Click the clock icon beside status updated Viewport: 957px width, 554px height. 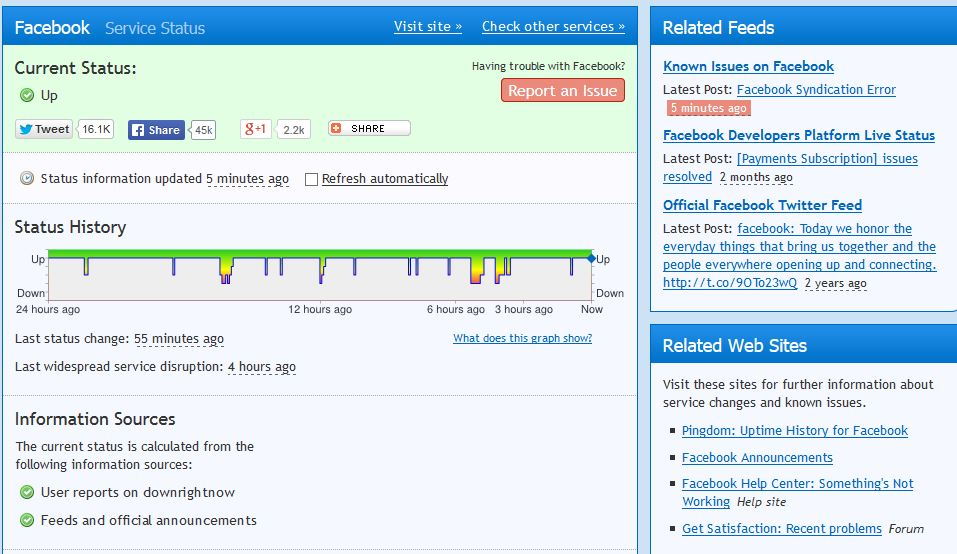(x=27, y=178)
